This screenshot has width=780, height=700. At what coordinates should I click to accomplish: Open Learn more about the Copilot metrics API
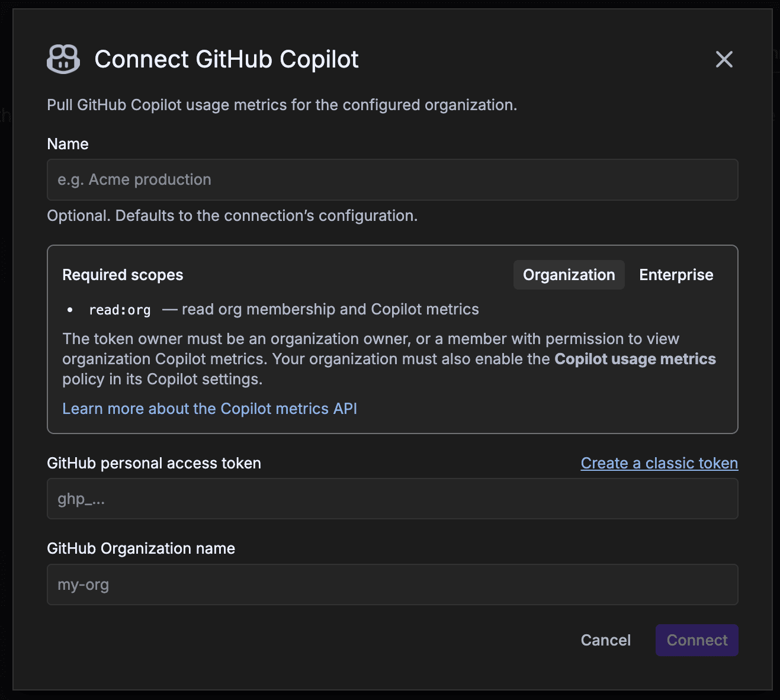pyautogui.click(x=210, y=409)
